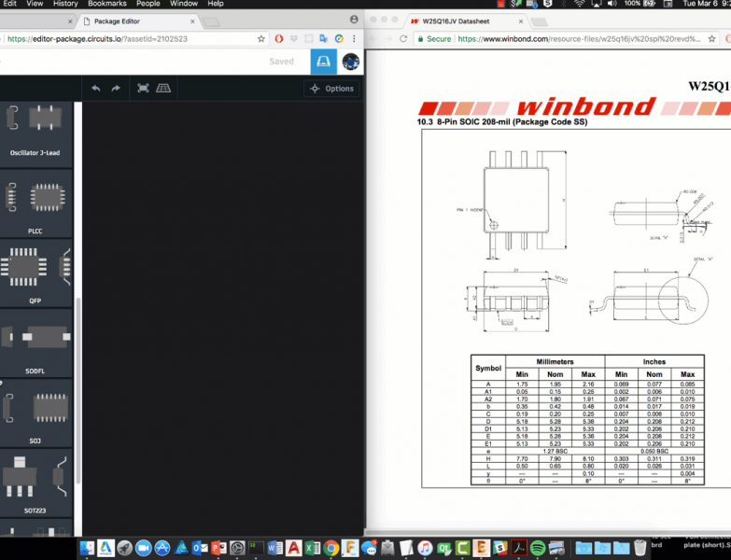This screenshot has height=560, width=731.
Task: Select the PLCC package template
Action: click(35, 204)
